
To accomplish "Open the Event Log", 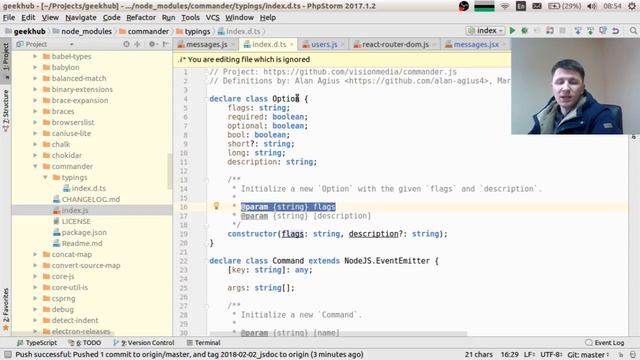I will pos(604,342).
